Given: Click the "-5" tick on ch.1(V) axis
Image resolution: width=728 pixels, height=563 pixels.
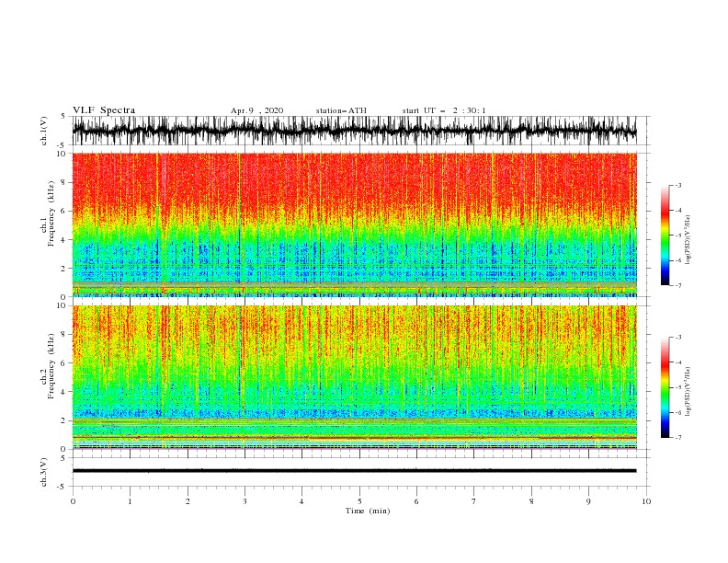Looking at the screenshot, I should [63, 145].
